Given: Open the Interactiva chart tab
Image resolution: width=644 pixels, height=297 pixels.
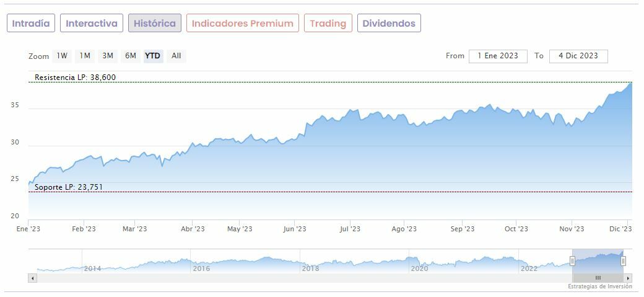Looking at the screenshot, I should [92, 24].
